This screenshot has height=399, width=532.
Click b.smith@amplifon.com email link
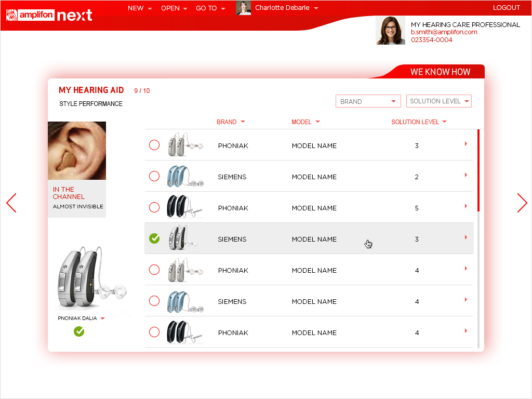tap(444, 32)
